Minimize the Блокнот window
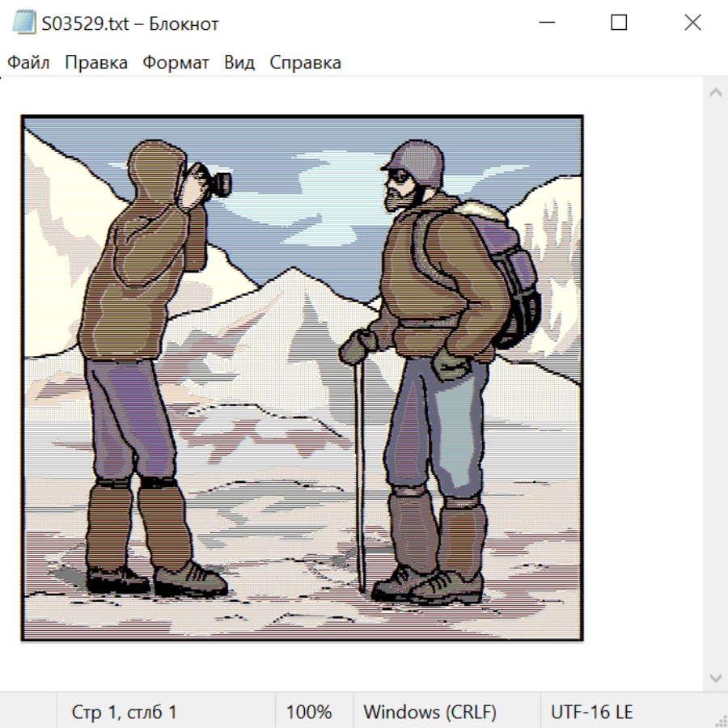728x728 pixels. pos(546,23)
